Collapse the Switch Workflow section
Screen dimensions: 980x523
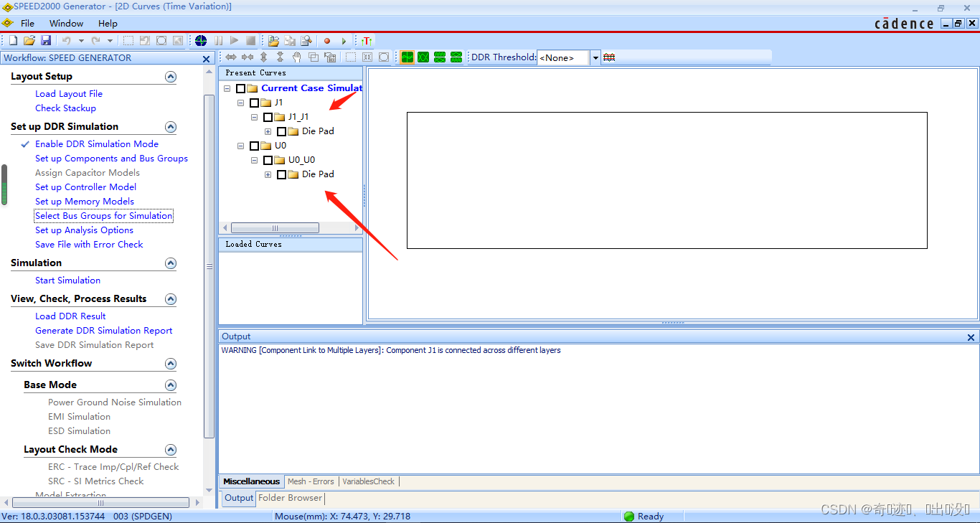(171, 364)
